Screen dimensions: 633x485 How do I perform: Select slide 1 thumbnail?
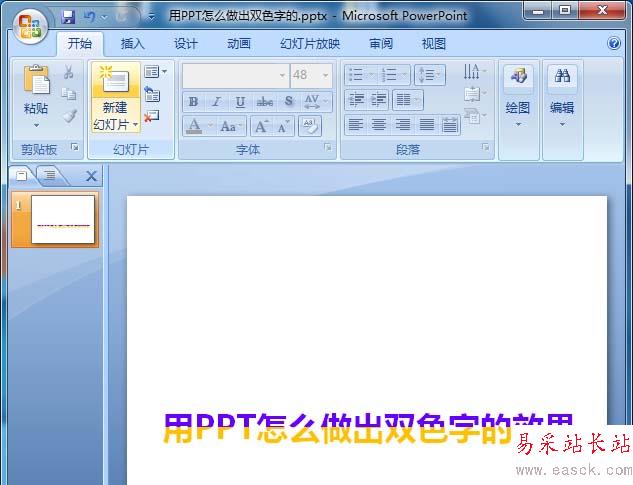pos(63,219)
